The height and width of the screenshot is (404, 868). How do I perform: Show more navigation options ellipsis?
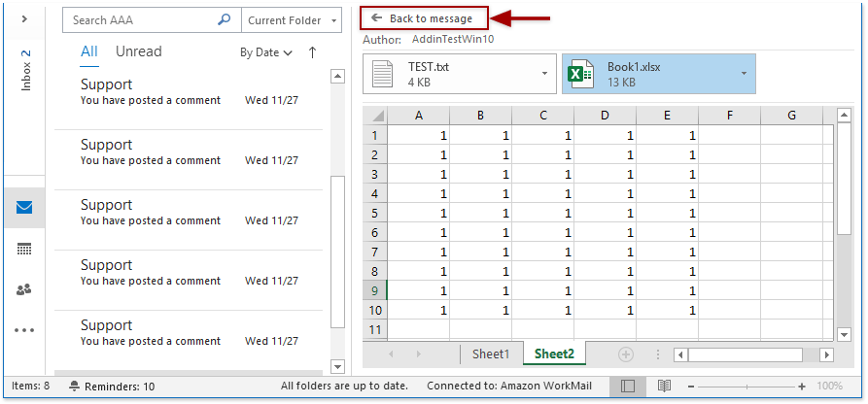pos(24,330)
